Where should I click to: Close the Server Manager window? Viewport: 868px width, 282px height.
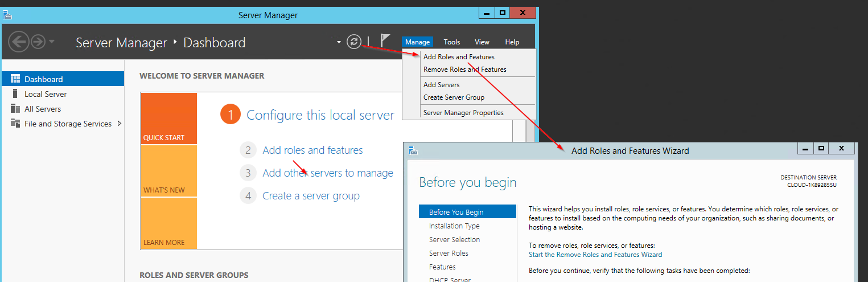[523, 13]
